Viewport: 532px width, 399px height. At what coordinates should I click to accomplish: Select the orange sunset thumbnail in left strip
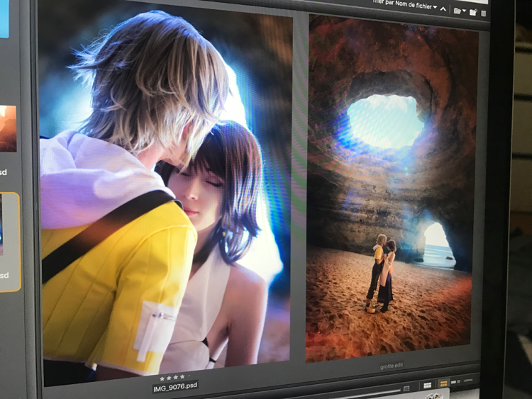tap(8, 128)
